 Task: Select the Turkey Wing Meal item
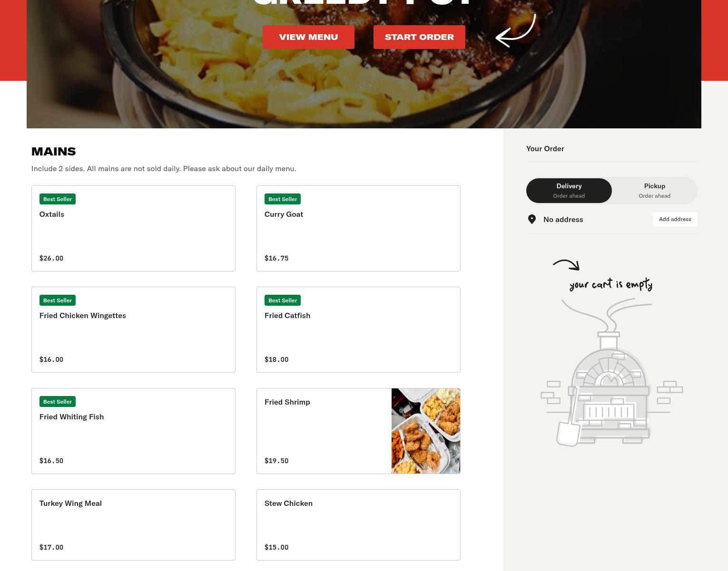click(x=133, y=525)
